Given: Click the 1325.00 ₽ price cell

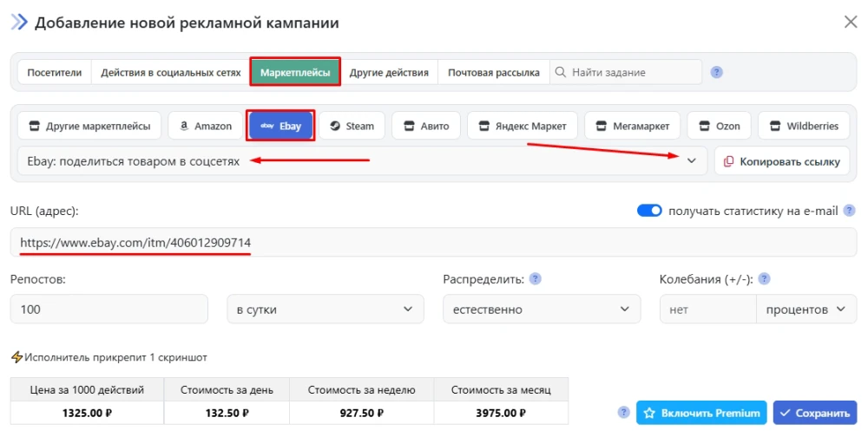Looking at the screenshot, I should (x=87, y=414).
